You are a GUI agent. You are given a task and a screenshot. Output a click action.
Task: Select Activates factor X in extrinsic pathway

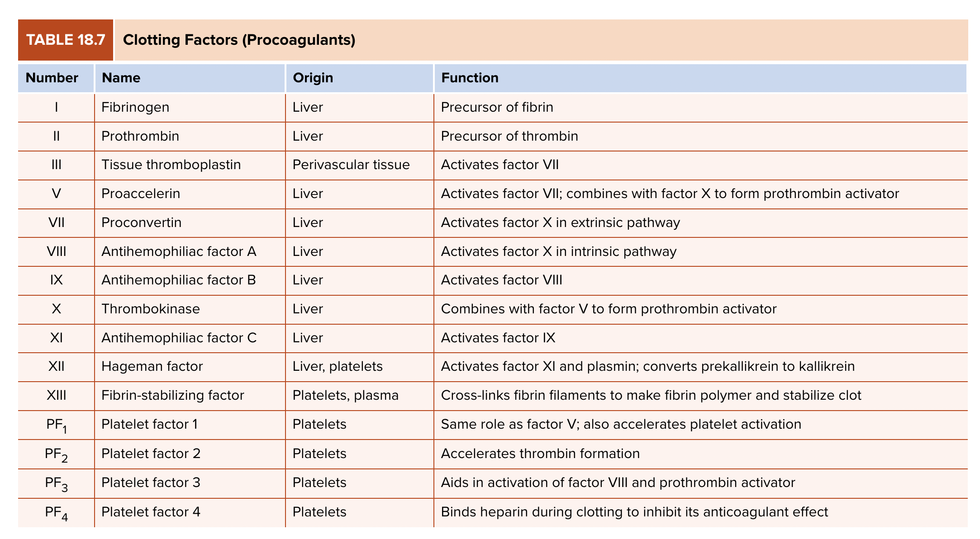(x=561, y=222)
